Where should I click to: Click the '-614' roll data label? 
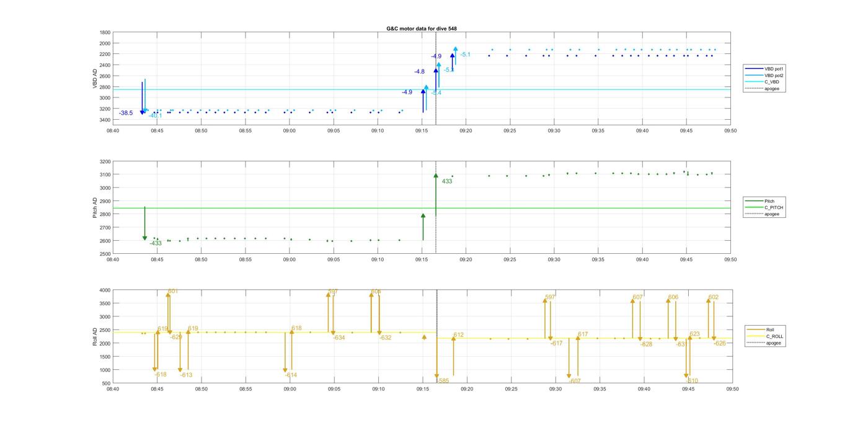coord(291,375)
